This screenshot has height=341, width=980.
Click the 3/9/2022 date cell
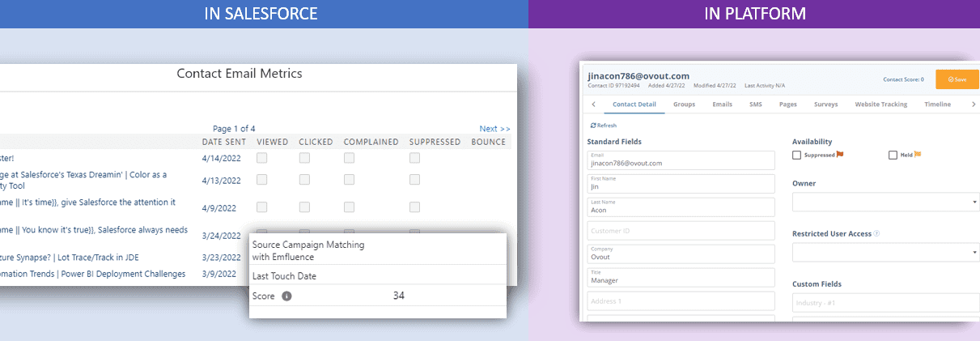[218, 274]
